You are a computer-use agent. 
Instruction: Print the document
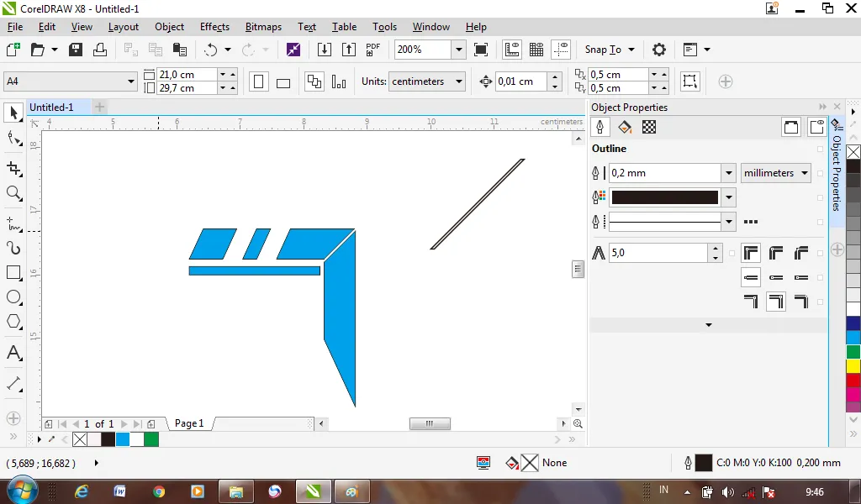tap(100, 50)
